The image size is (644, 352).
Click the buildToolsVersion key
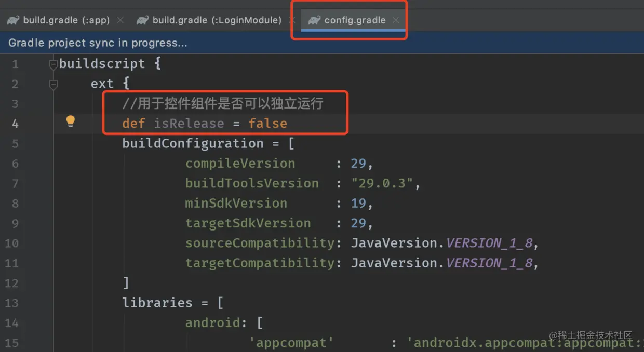coord(252,183)
